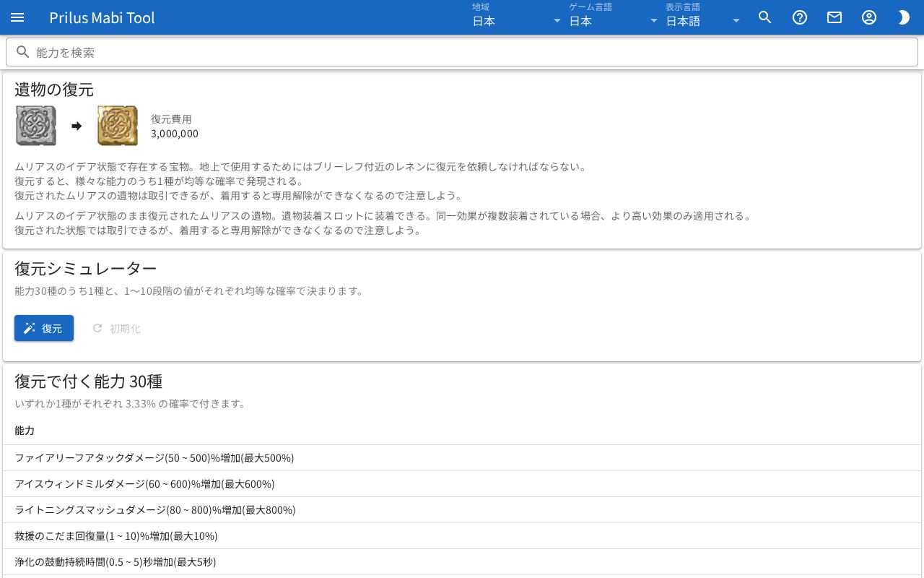Select the ファイアリーフアタックダメージ ability row

(462, 458)
